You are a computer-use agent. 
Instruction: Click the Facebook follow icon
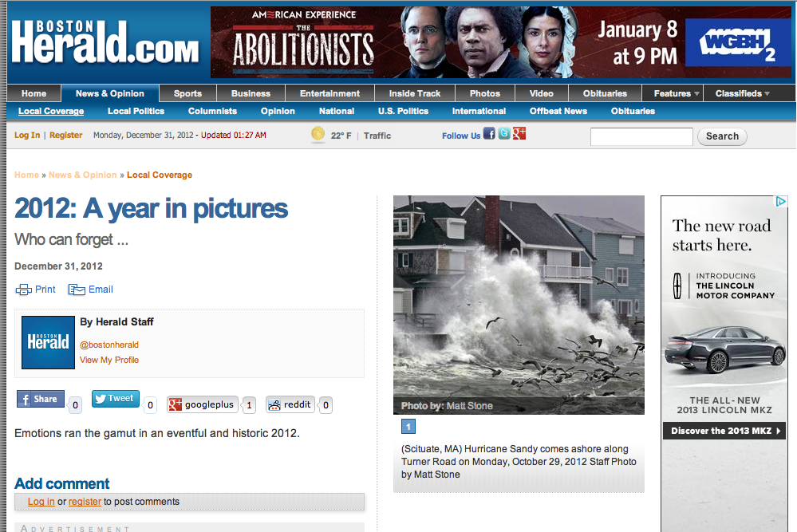(489, 134)
